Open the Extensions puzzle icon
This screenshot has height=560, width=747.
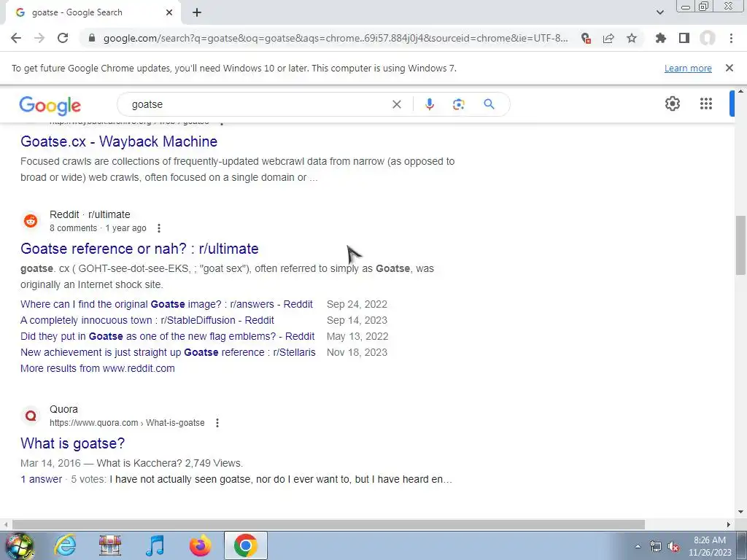point(660,38)
